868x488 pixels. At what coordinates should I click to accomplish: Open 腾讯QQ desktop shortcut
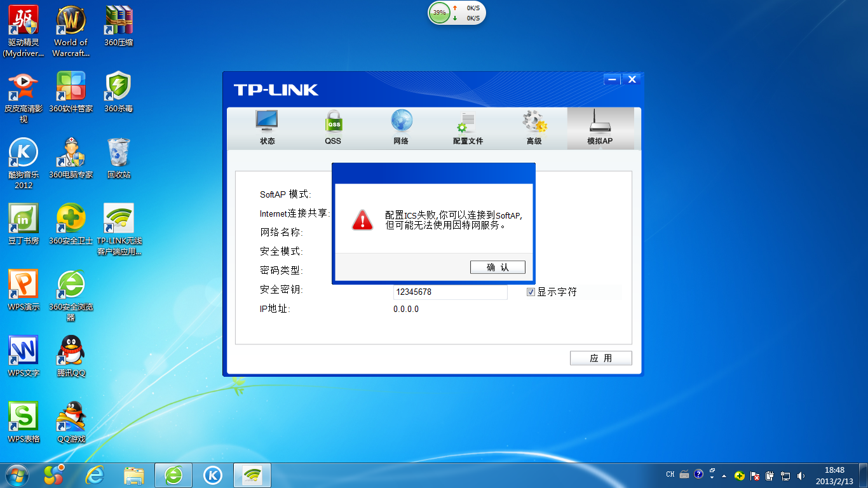pyautogui.click(x=71, y=356)
